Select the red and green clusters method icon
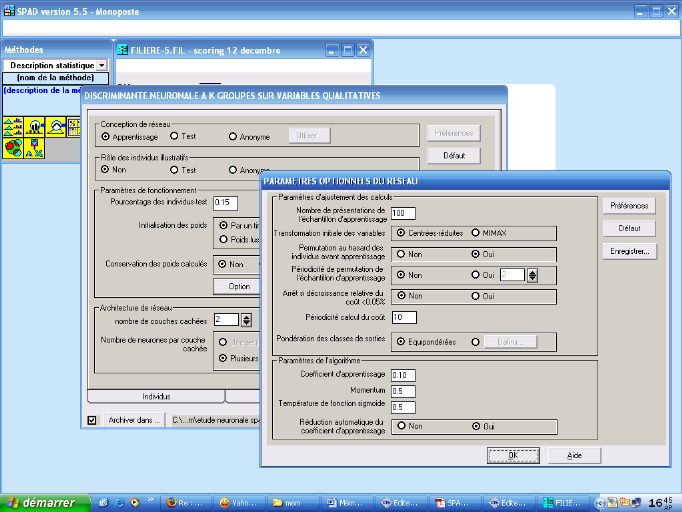682x512 pixels. click(12, 148)
